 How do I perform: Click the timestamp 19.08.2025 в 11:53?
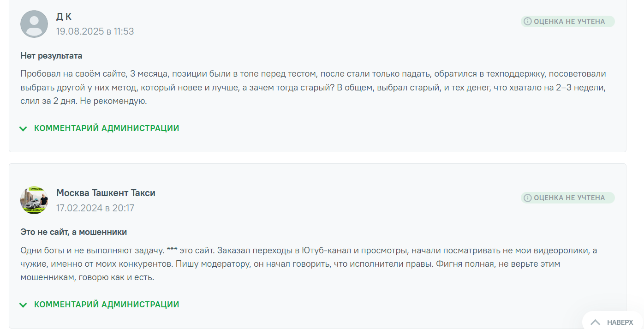pyautogui.click(x=95, y=31)
